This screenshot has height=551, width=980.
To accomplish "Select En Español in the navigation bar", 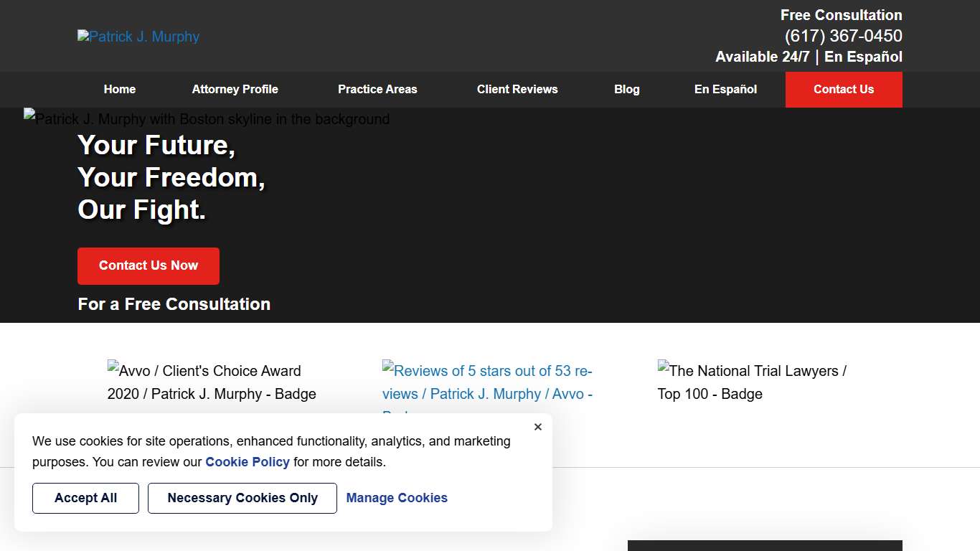I will (x=725, y=90).
